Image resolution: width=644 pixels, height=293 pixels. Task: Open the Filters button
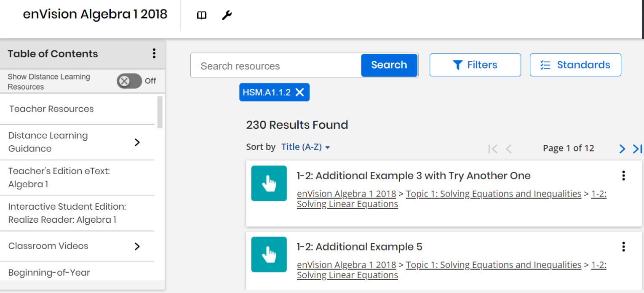tap(475, 65)
